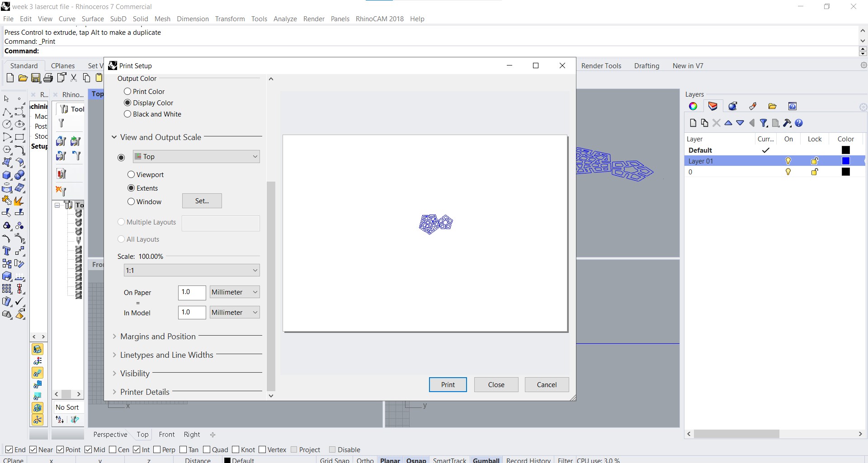Open the Top view dropdown in Print Setup
This screenshot has width=868, height=463.
196,156
